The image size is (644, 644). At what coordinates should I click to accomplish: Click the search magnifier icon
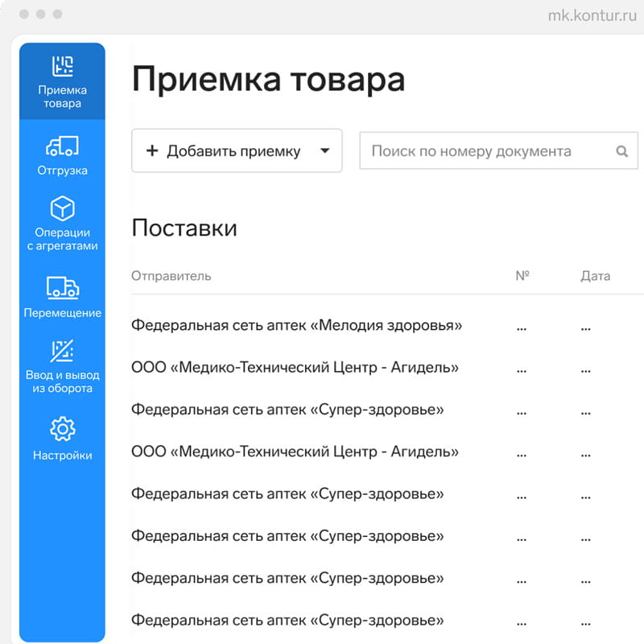(x=621, y=151)
